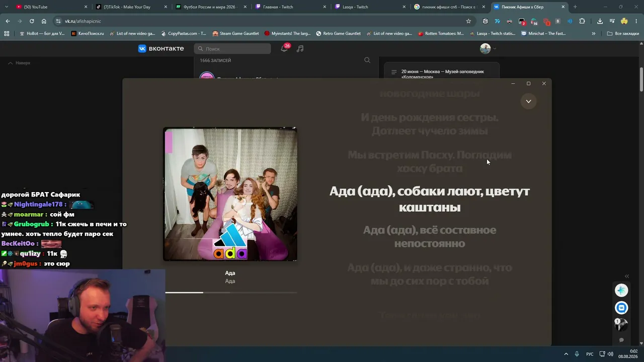
Task: Open the CopyPastas.com bookmark
Action: click(184, 34)
